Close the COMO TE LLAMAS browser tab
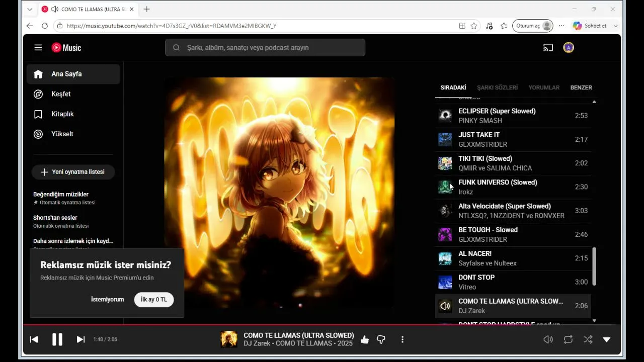 pyautogui.click(x=132, y=9)
